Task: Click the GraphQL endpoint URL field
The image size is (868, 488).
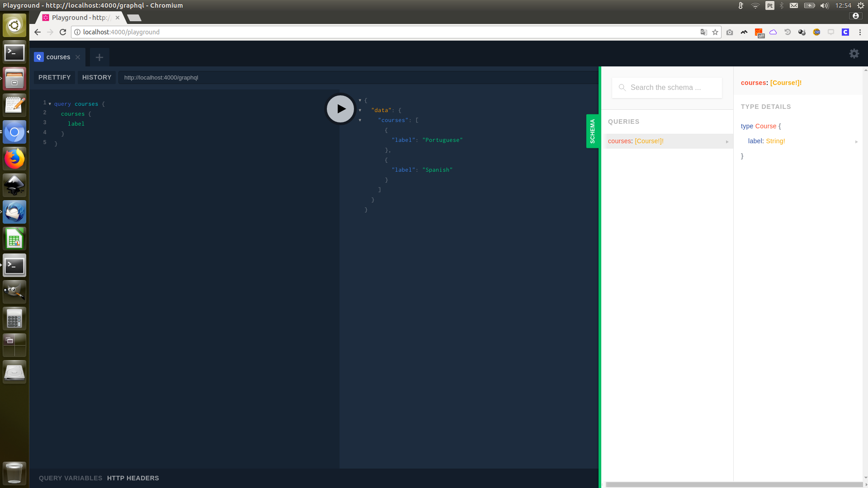Action: 357,77
